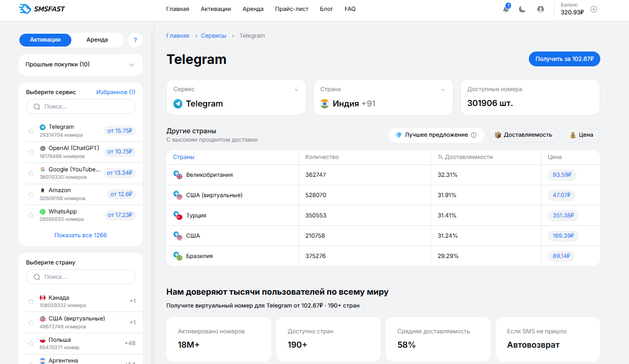Click the Великобритания row flag icon

coord(178,175)
